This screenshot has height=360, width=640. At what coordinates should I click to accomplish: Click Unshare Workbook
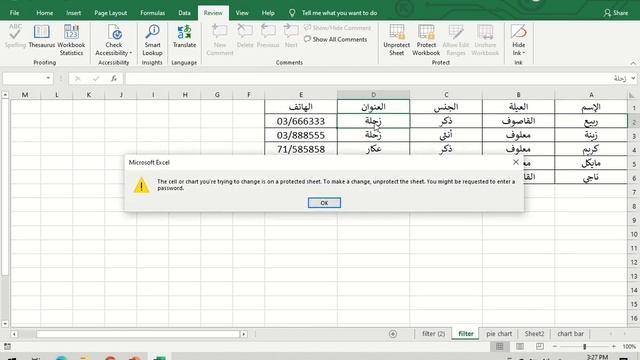(485, 40)
